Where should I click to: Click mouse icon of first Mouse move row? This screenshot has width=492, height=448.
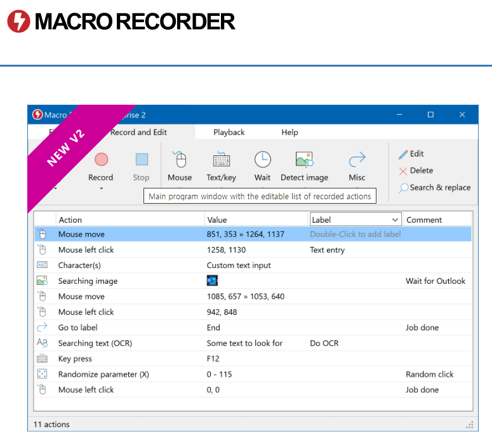coord(42,234)
